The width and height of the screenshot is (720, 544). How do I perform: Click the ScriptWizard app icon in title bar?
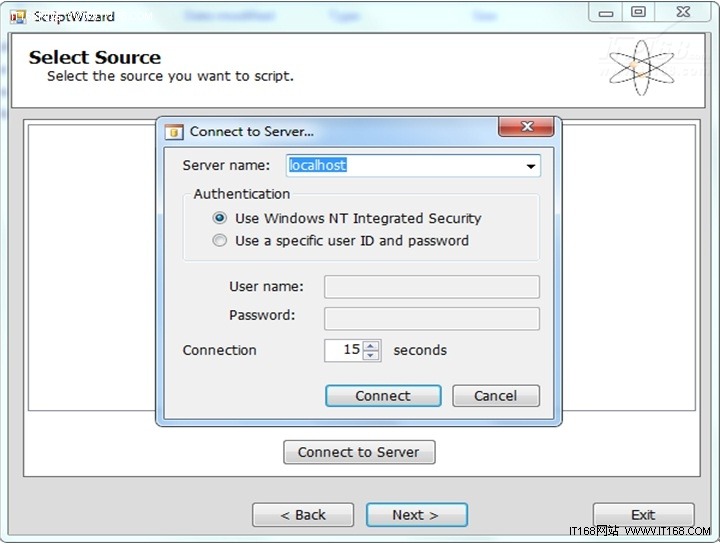[x=18, y=17]
